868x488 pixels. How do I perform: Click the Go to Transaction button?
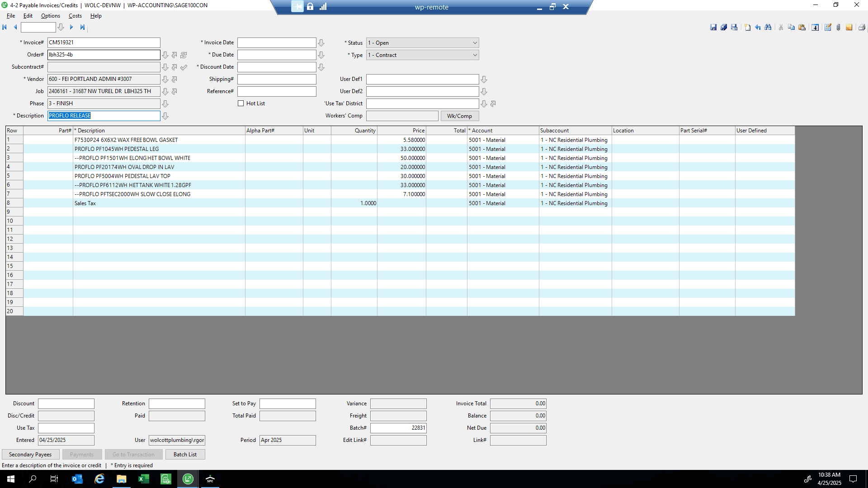point(133,455)
